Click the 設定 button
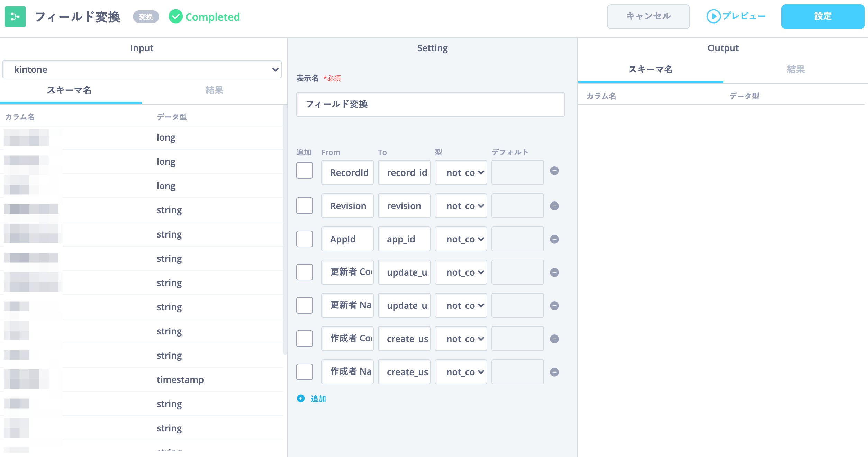 (823, 16)
